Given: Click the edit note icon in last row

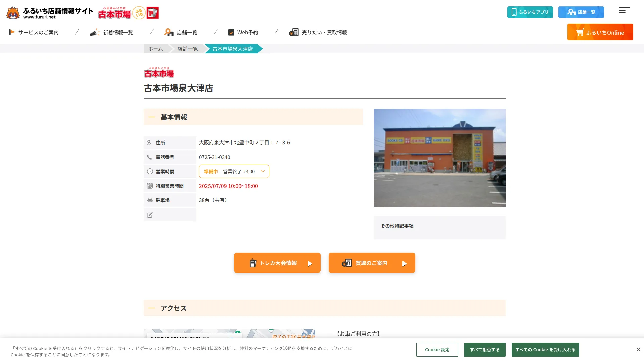Looking at the screenshot, I should point(150,215).
